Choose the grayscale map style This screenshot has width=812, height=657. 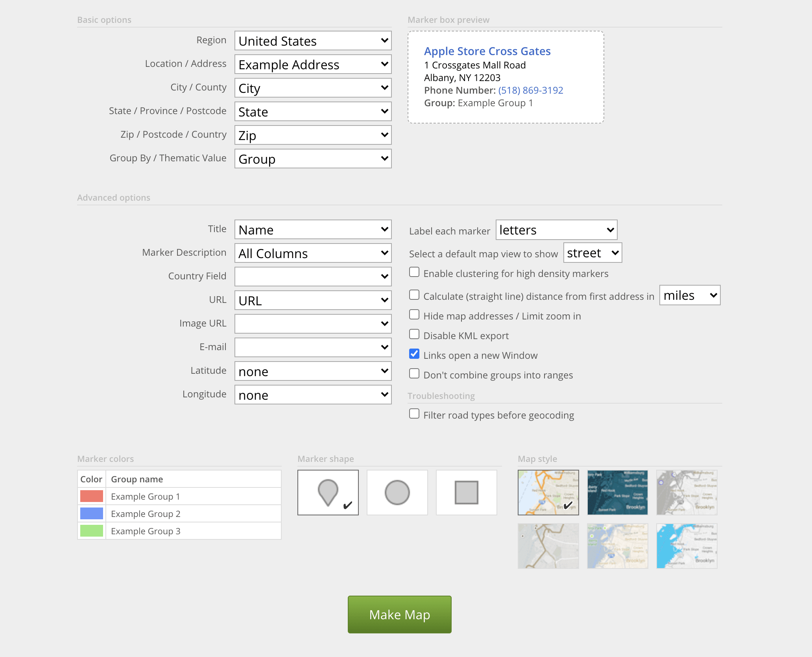(687, 492)
